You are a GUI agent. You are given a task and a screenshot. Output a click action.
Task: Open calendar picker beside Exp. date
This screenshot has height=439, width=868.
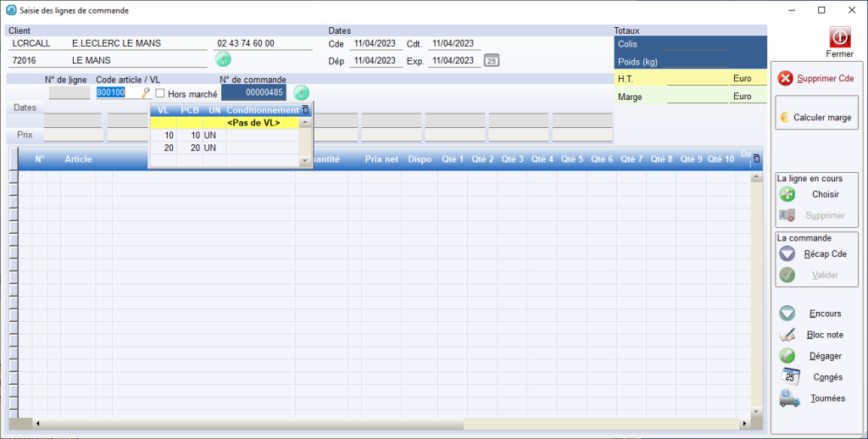point(491,61)
